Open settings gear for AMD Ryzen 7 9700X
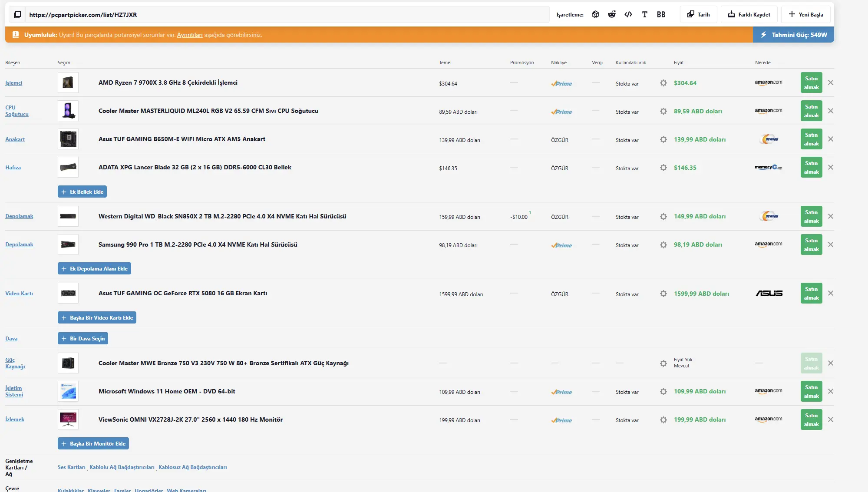This screenshot has width=868, height=492. click(663, 83)
